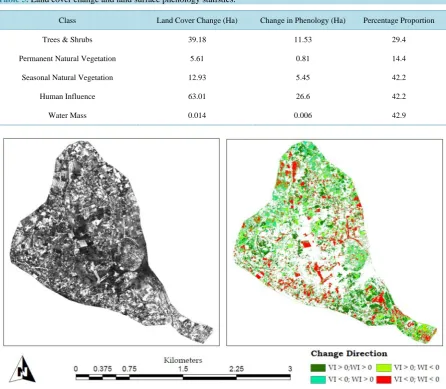Click the value 5.45 in the table

point(303,77)
